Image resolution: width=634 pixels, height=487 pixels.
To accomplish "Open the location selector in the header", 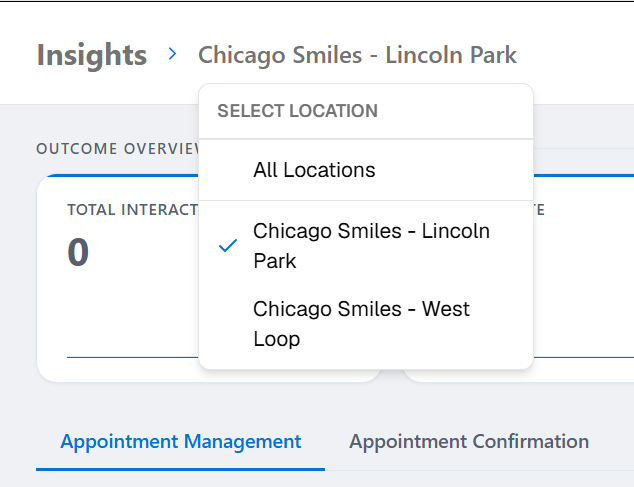I will pyautogui.click(x=357, y=55).
